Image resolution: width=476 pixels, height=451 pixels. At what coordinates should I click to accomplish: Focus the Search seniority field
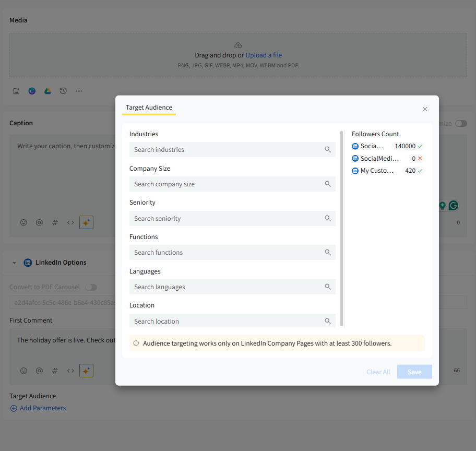[232, 218]
